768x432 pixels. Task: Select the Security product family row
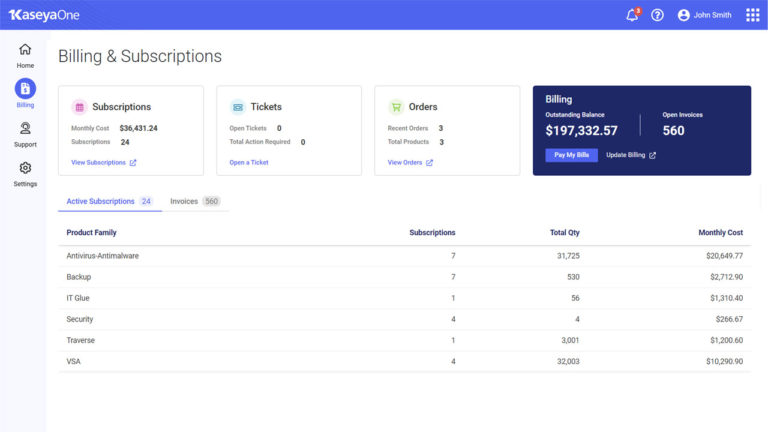click(x=405, y=319)
